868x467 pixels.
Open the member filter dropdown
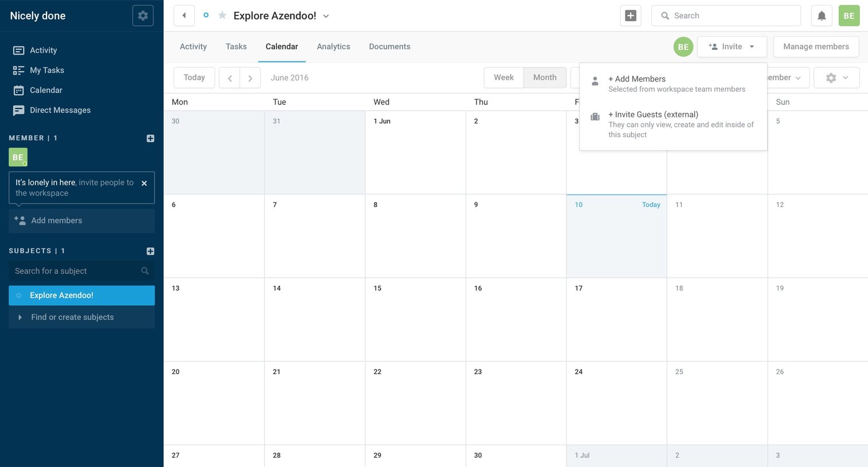(x=789, y=78)
